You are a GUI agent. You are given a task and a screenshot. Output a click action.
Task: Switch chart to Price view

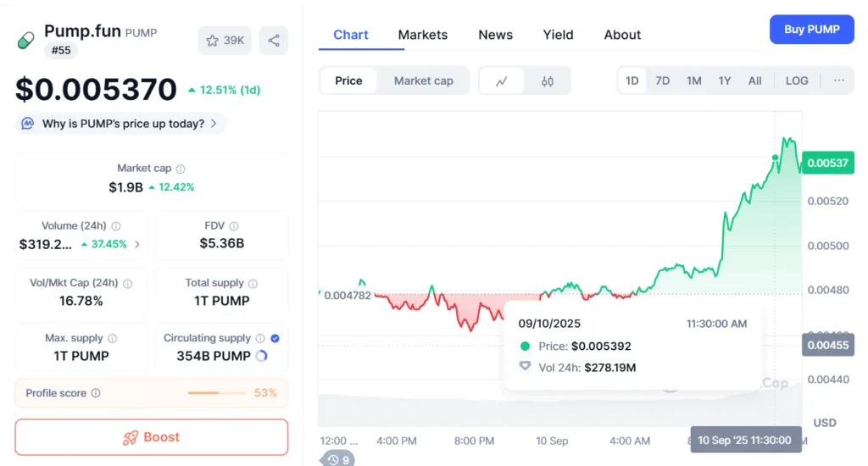click(x=348, y=80)
